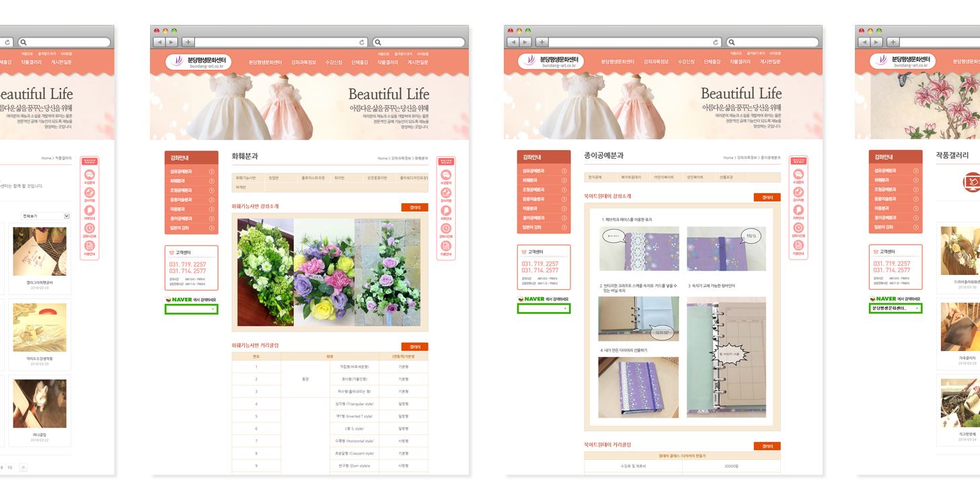Screen dimensions: 980x503
Task: Expand 미용분과 arrow in the rightmost 작품갤러리 window sidebar
Action: point(915,208)
